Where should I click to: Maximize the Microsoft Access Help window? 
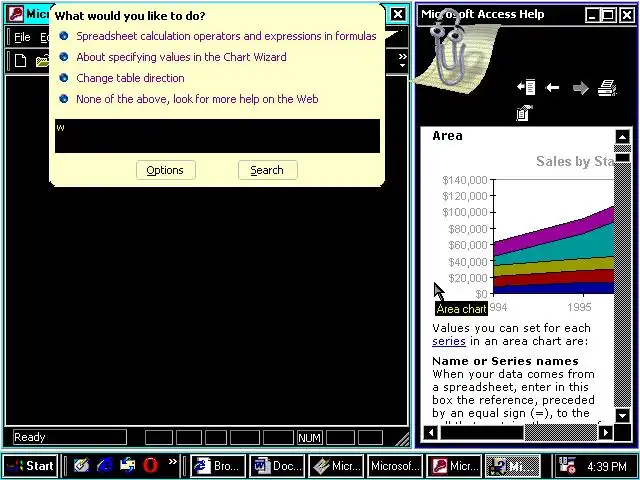tap(608, 16)
